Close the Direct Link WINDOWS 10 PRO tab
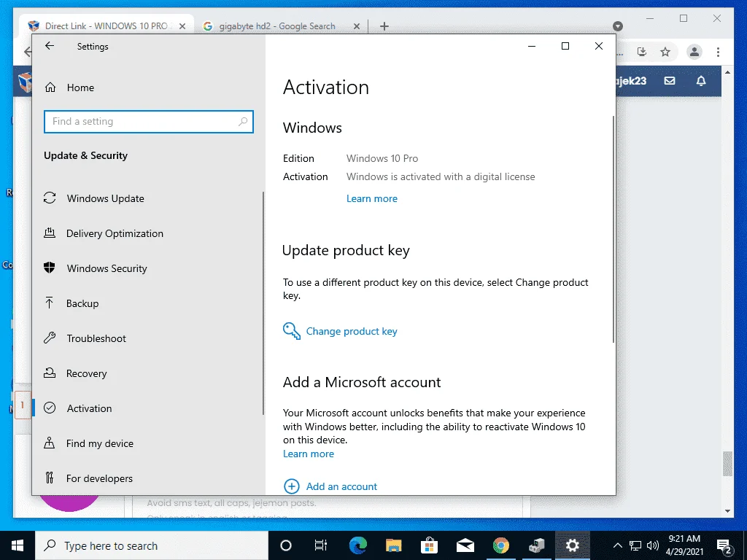The height and width of the screenshot is (560, 747). (x=182, y=26)
